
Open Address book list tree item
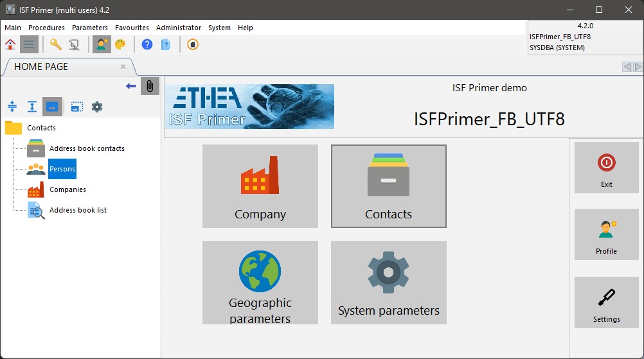[78, 210]
